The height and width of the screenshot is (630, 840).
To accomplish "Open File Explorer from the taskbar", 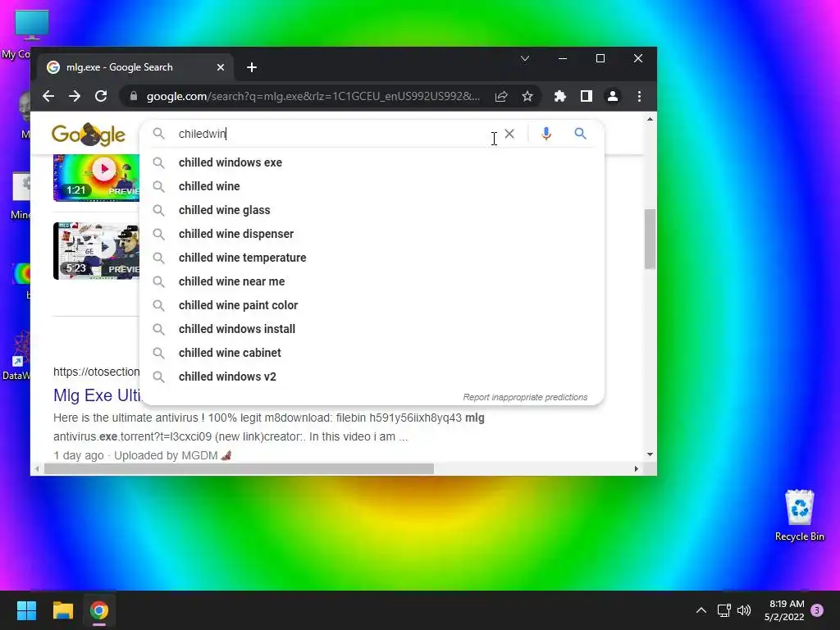I will click(x=62, y=610).
